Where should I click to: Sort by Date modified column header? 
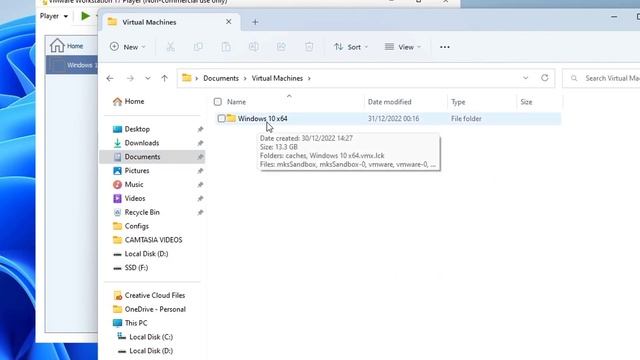(389, 102)
